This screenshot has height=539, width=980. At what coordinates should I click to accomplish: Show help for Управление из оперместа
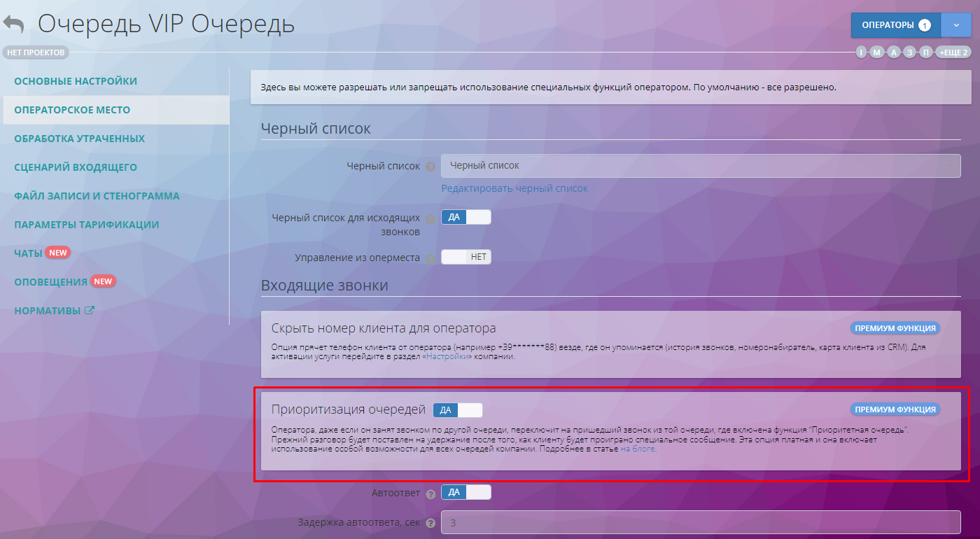pyautogui.click(x=430, y=258)
